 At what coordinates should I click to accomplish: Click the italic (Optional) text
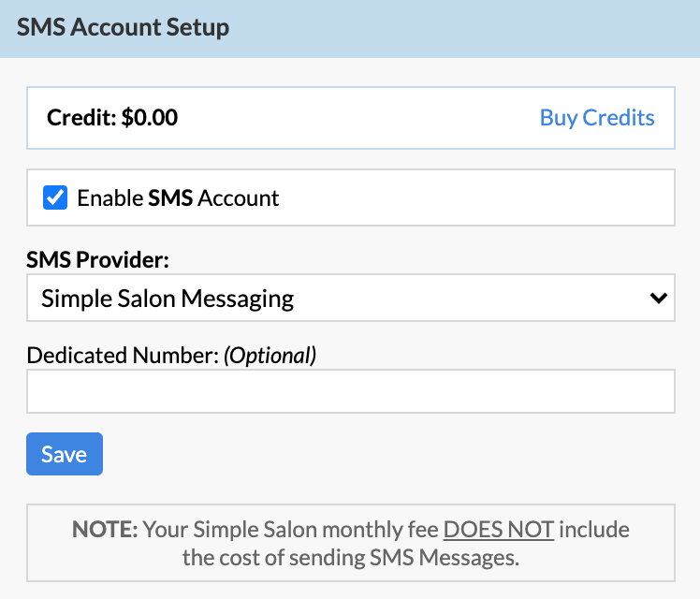(x=270, y=356)
